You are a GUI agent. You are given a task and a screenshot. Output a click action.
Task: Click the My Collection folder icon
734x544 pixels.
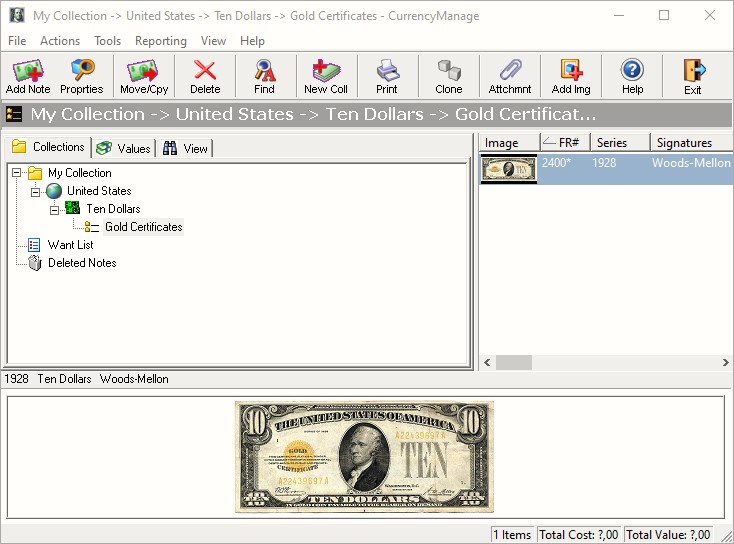tap(35, 173)
